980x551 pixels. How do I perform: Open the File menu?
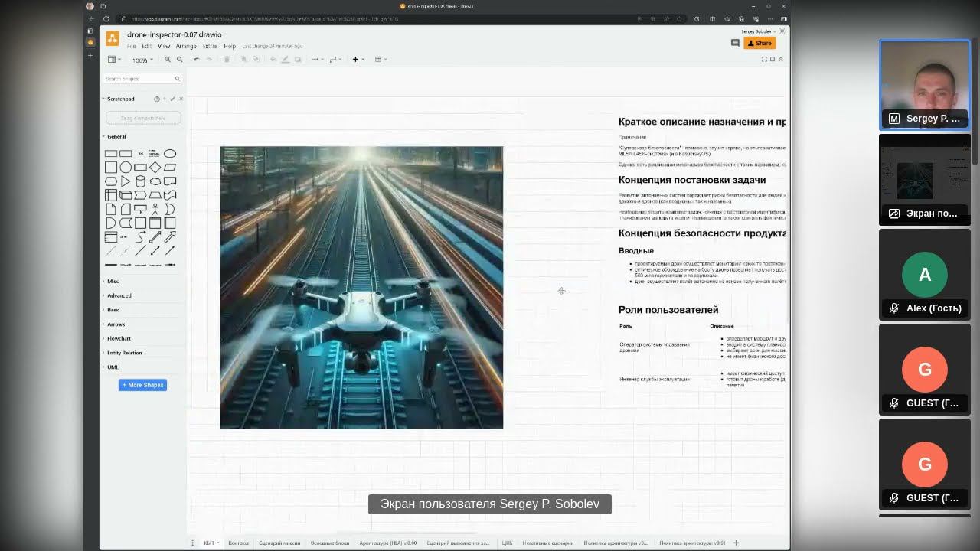[x=132, y=46]
